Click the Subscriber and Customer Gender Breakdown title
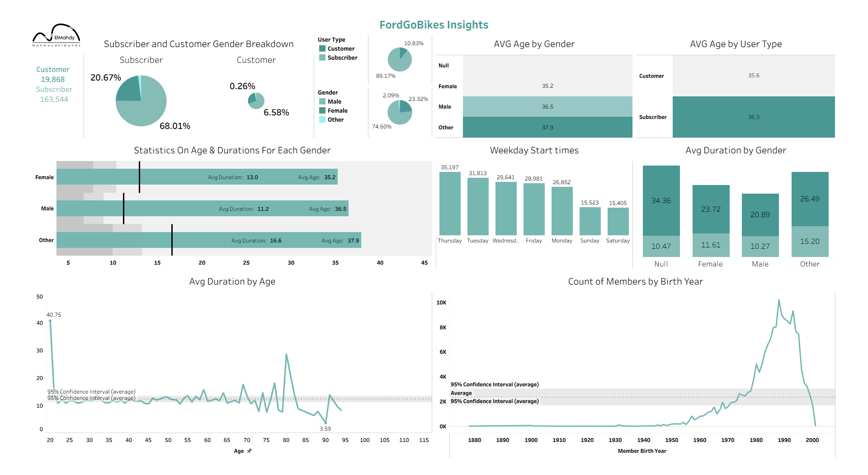Image resolution: width=868 pixels, height=475 pixels. (x=198, y=44)
